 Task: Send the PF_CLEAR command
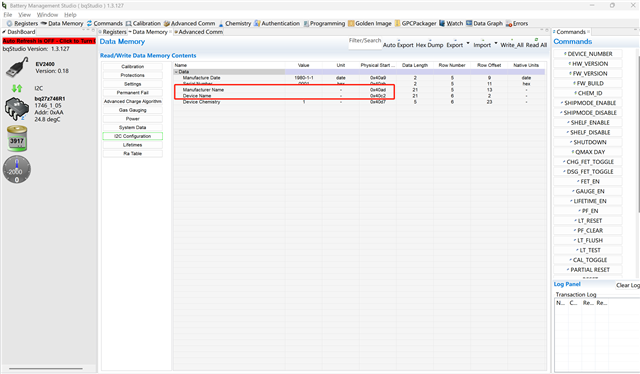(588, 230)
